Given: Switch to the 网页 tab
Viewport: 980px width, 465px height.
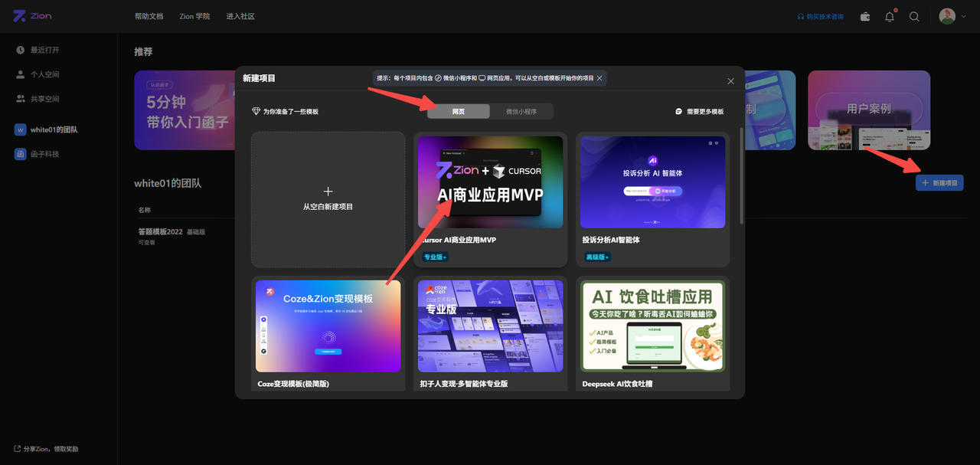Looking at the screenshot, I should (458, 111).
